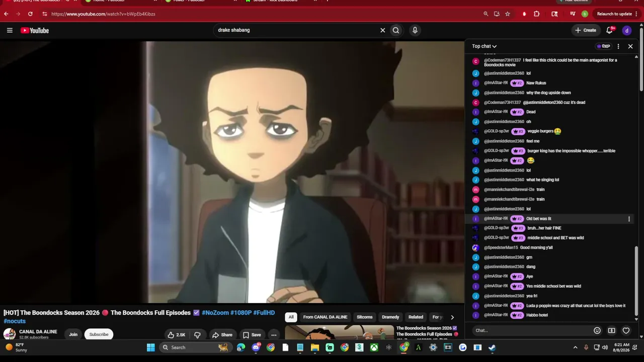Open Windows Start menu
This screenshot has height=362, width=644.
tap(150, 347)
